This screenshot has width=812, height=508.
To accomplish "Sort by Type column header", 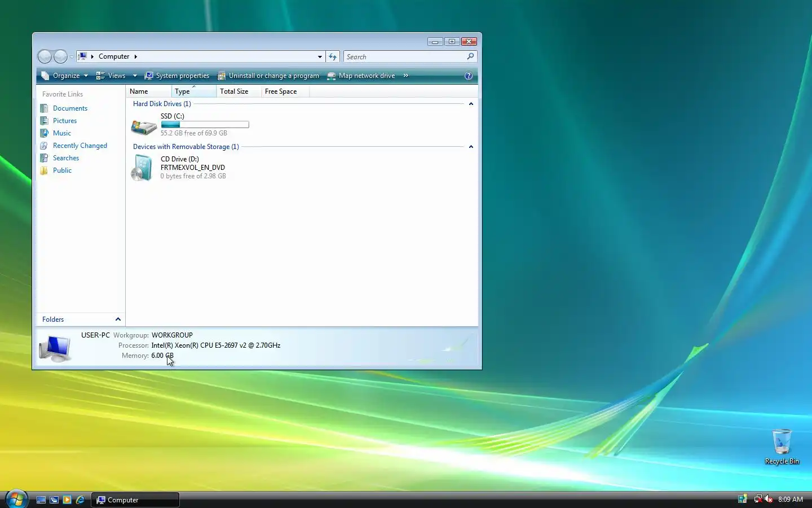I will pyautogui.click(x=194, y=91).
